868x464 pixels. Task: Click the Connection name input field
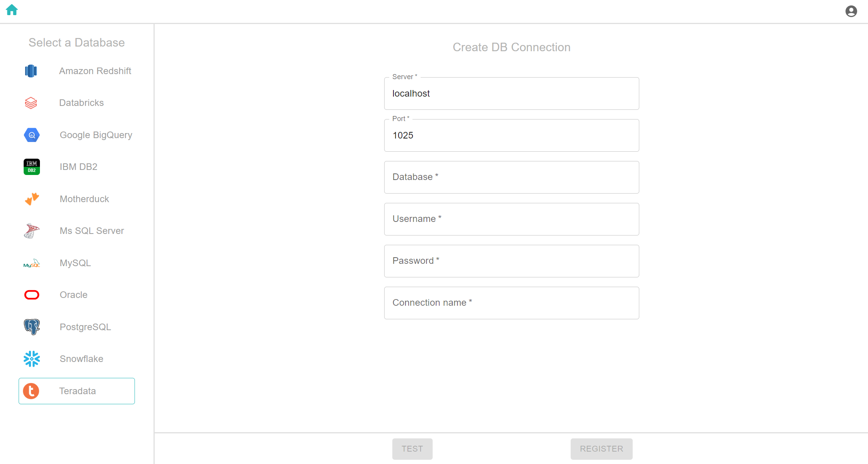[x=511, y=303]
